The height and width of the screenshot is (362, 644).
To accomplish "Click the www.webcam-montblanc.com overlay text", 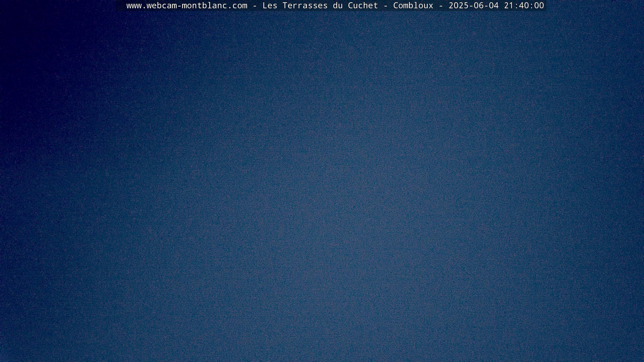I will tap(187, 6).
